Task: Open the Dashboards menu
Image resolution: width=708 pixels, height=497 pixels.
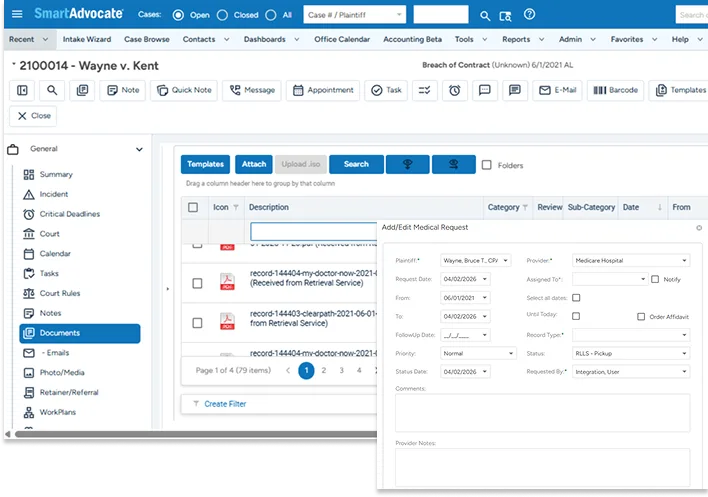Action: point(271,39)
